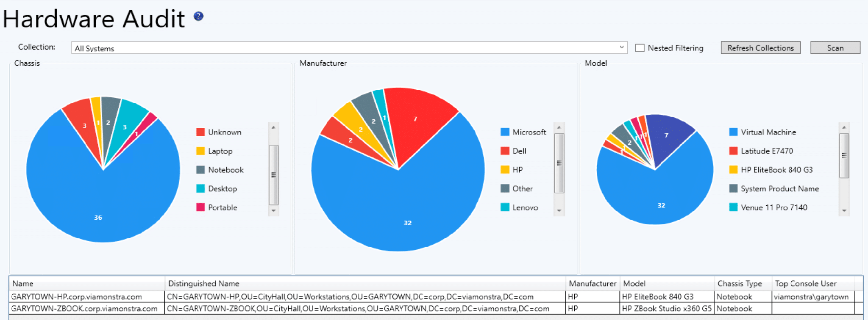This screenshot has height=320, width=868.
Task: Sort by the Manufacturer column header
Action: coord(592,284)
